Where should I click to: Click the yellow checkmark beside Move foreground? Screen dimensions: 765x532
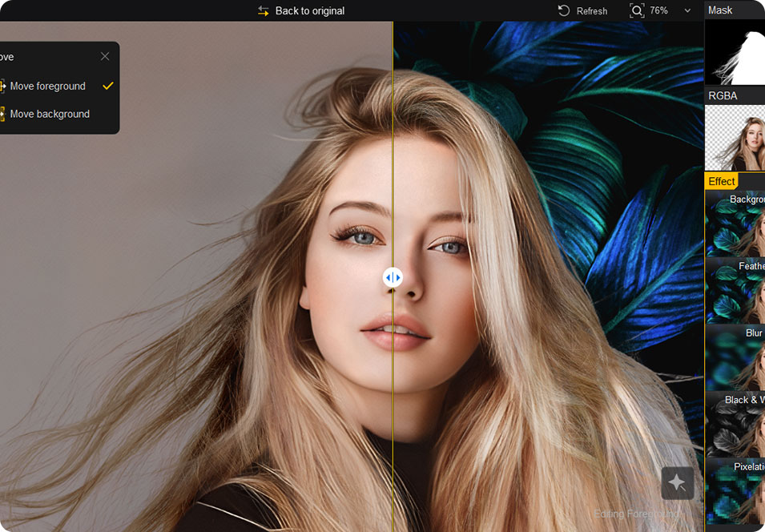[108, 86]
